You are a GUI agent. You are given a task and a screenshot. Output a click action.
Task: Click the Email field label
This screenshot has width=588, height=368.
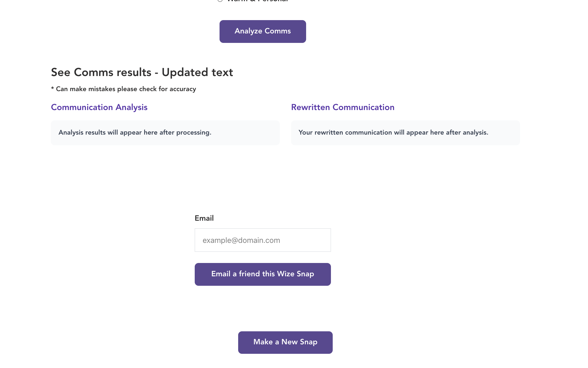point(204,218)
